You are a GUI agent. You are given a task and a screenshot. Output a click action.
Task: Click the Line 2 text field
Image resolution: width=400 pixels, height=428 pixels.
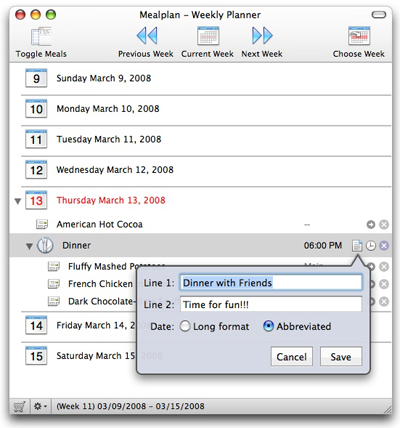coord(271,304)
